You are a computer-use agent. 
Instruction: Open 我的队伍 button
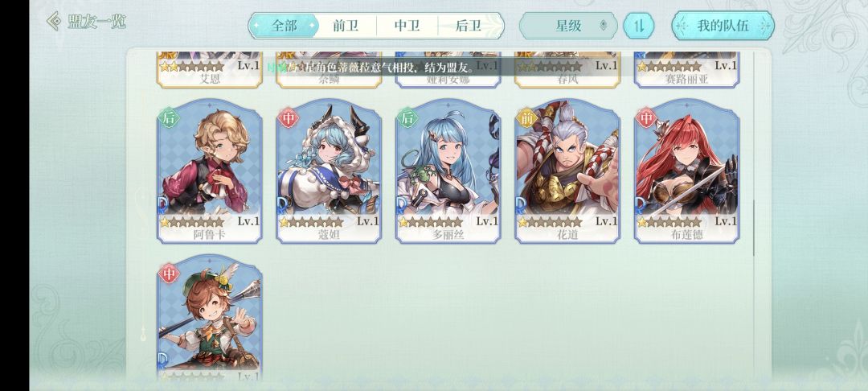pyautogui.click(x=723, y=26)
